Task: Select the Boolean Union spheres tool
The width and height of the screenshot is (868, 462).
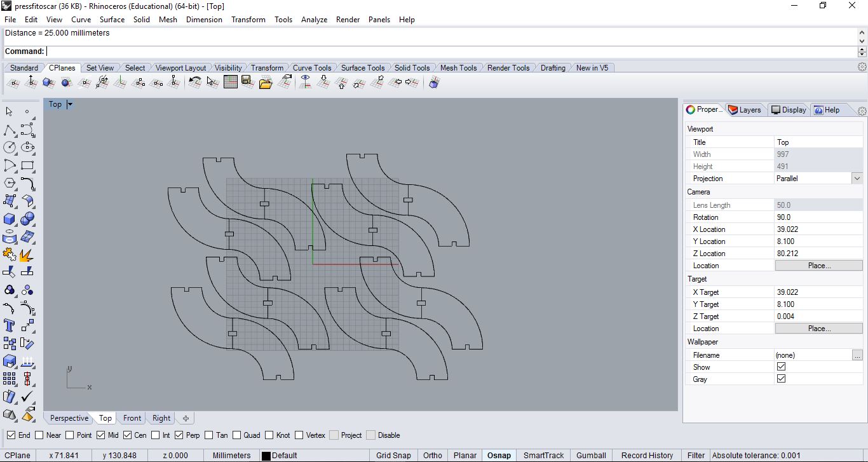Action: point(27,219)
